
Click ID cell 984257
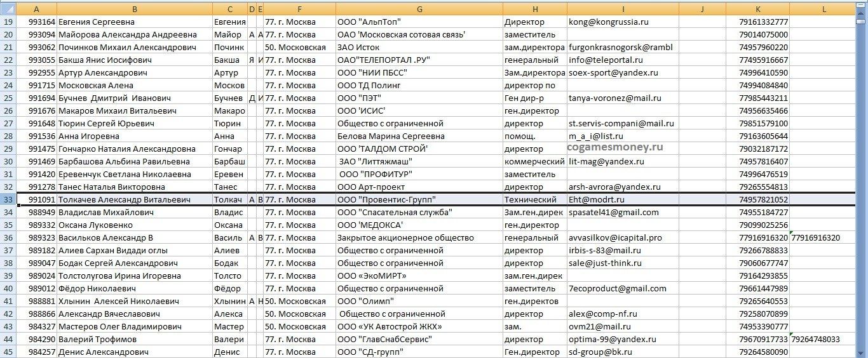pyautogui.click(x=36, y=352)
